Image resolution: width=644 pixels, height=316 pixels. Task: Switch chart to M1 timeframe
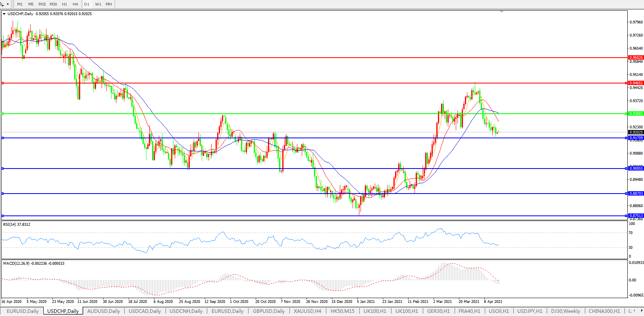20,4
